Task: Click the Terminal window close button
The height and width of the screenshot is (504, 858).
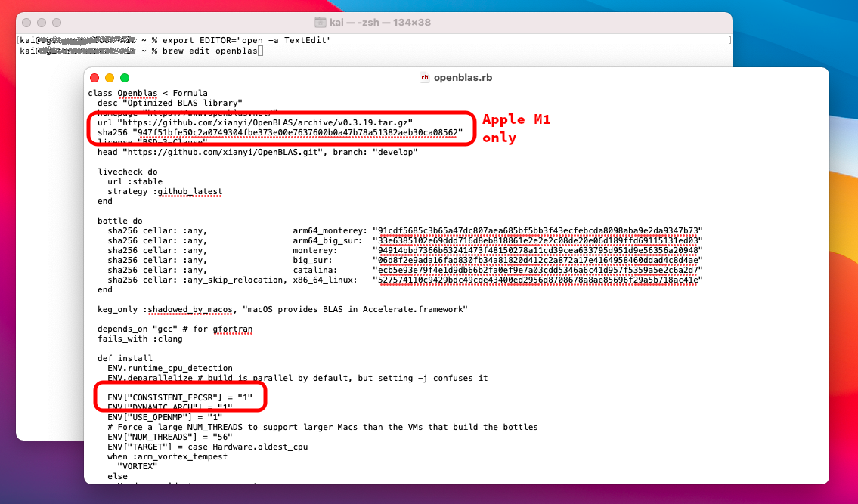Action: point(26,23)
